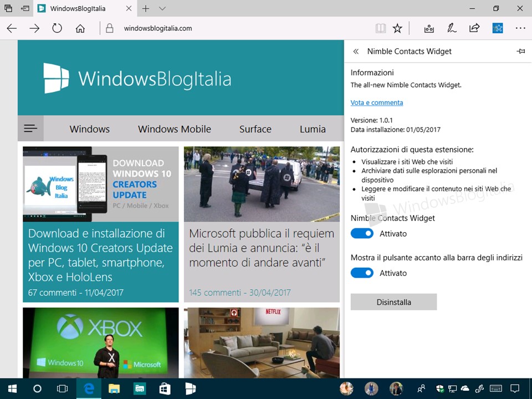Open Lumia requiem article thumbnail
The image size is (532, 399).
pos(262,184)
